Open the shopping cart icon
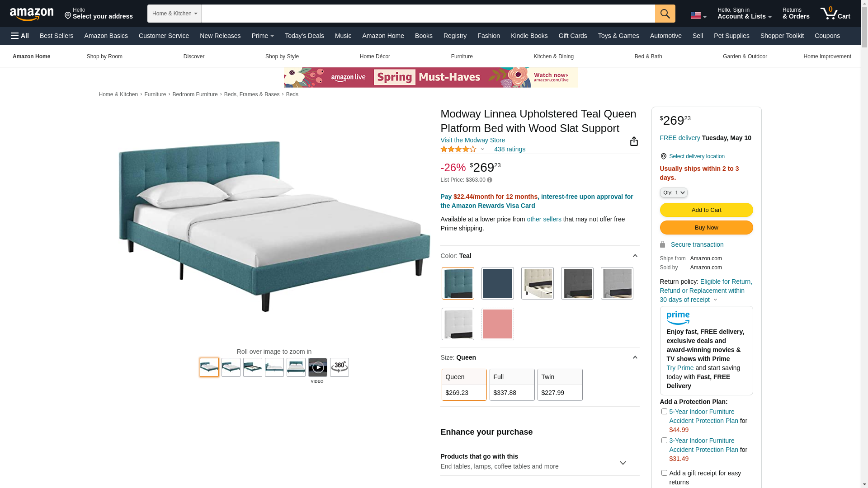The width and height of the screenshot is (868, 488). 835,14
